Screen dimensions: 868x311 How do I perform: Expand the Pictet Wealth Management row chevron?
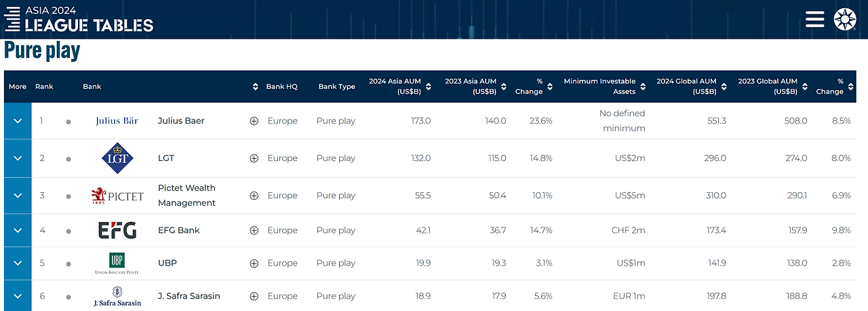pos(18,196)
